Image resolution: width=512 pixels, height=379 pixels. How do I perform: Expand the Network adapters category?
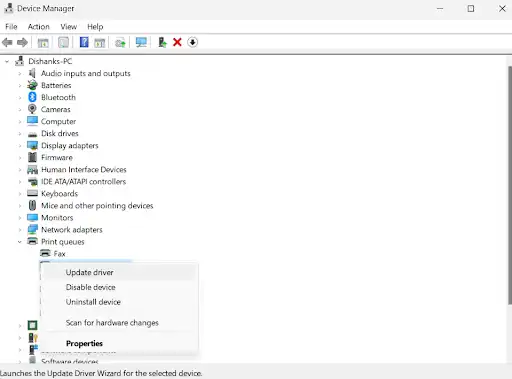tap(20, 230)
